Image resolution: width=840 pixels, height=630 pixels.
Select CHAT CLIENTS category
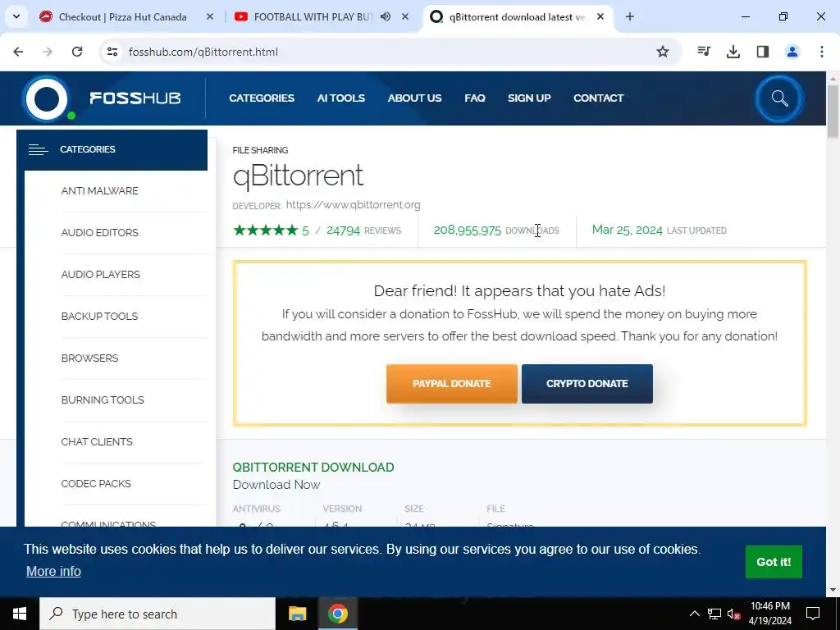(x=97, y=441)
